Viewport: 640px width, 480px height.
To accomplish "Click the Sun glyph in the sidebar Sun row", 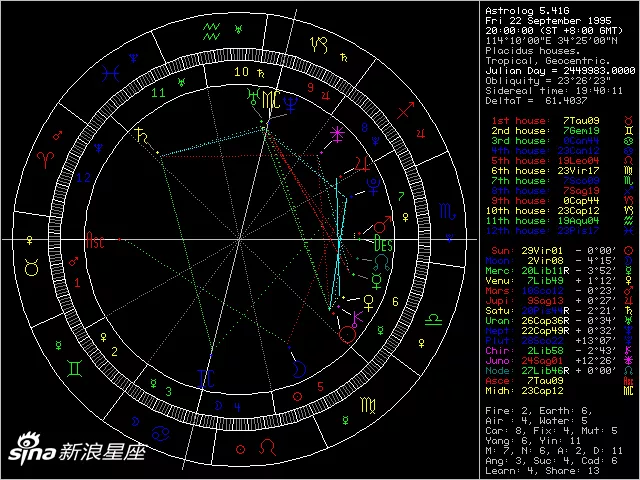I will tap(628, 251).
